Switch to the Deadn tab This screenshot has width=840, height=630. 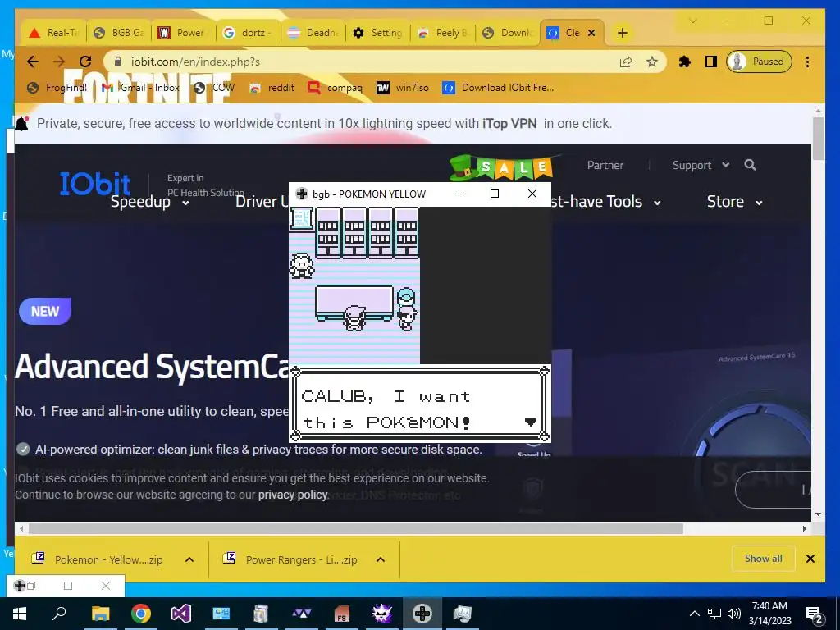tap(313, 33)
